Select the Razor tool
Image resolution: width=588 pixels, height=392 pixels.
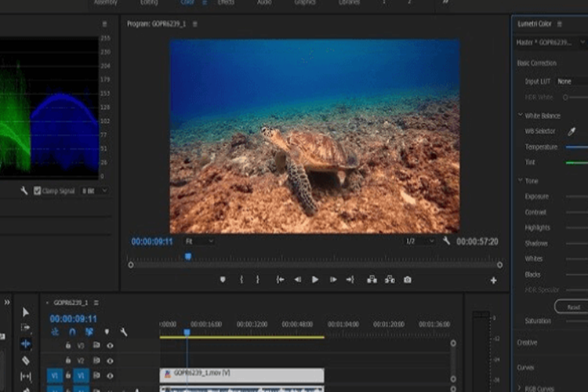(x=26, y=361)
